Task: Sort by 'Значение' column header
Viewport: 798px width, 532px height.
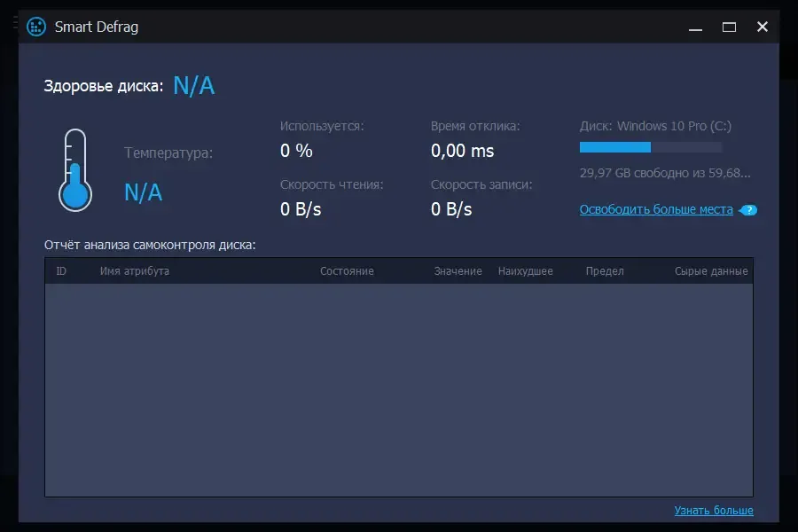Action: [458, 271]
